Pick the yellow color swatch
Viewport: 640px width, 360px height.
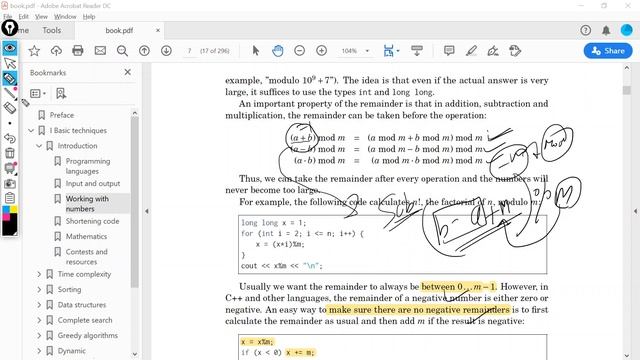tap(14, 209)
